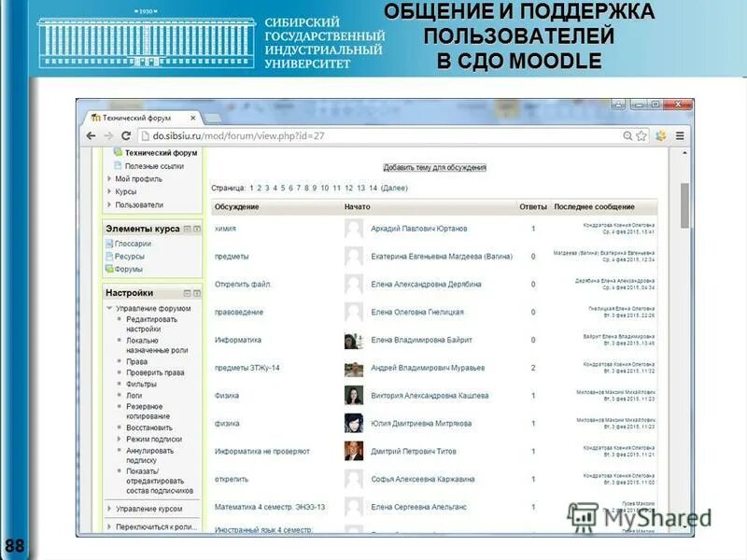Click avatar of Елена Владимировна Байрит
This screenshot has width=747, height=560.
coord(354,340)
